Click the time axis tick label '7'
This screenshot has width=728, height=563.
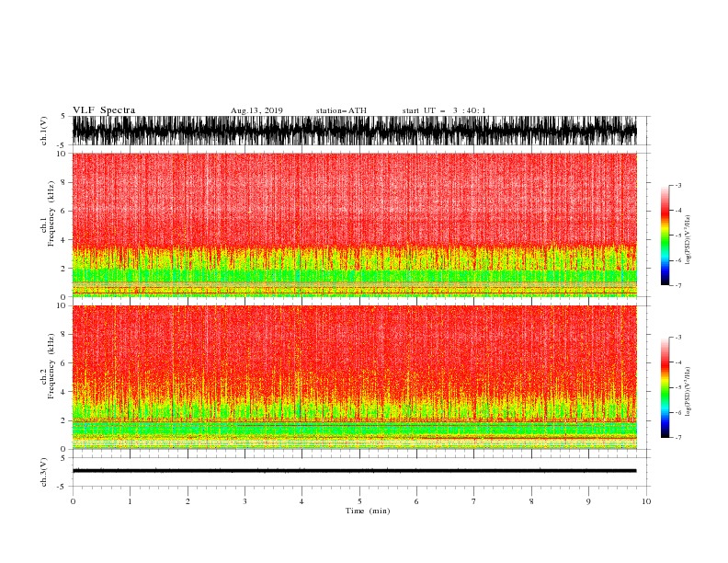coord(474,501)
